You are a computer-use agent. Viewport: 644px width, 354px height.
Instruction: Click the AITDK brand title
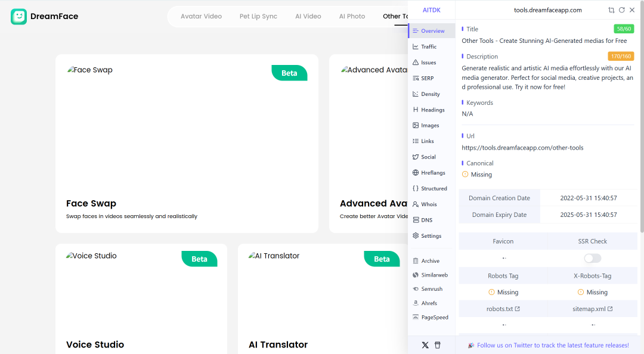click(x=431, y=10)
